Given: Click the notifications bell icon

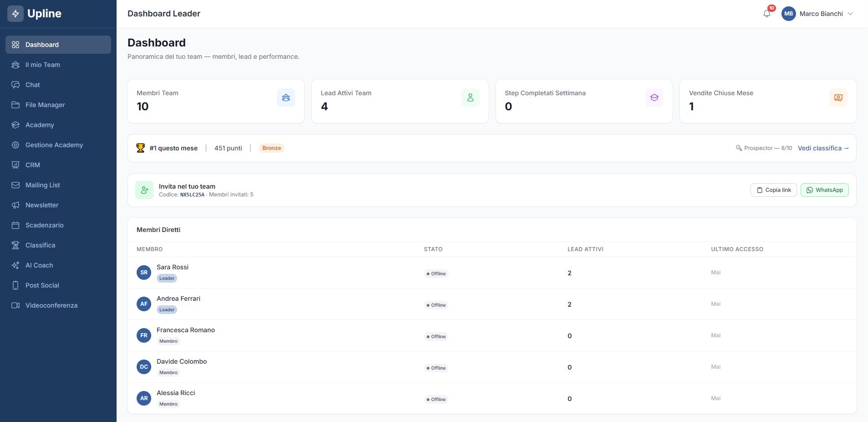Looking at the screenshot, I should (x=766, y=14).
